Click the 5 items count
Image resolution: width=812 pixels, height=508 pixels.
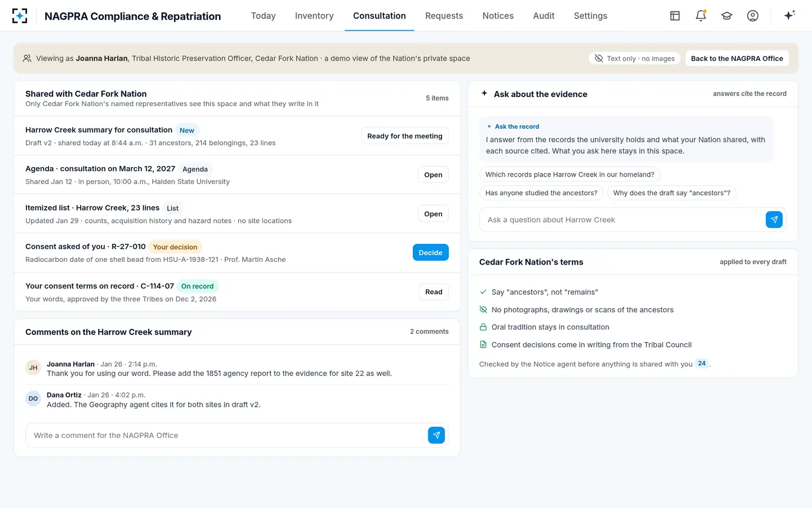pyautogui.click(x=437, y=98)
